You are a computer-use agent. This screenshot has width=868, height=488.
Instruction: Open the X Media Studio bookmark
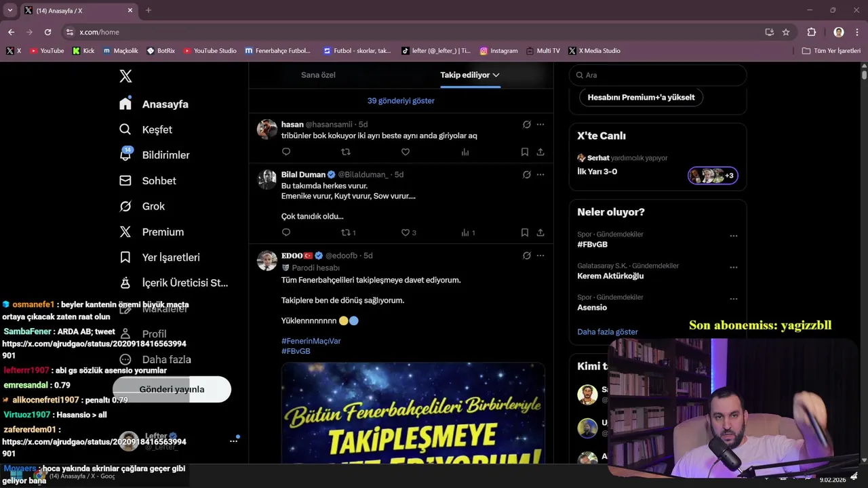pyautogui.click(x=595, y=51)
